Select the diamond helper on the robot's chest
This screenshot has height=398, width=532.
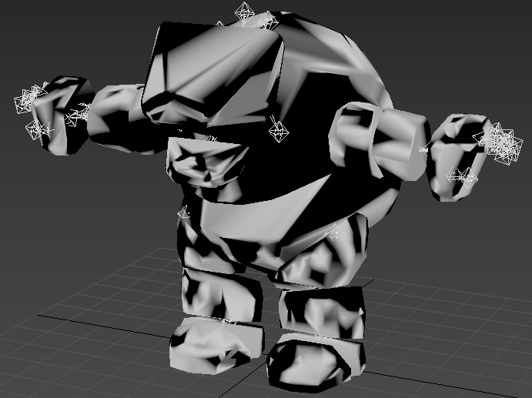point(279,132)
